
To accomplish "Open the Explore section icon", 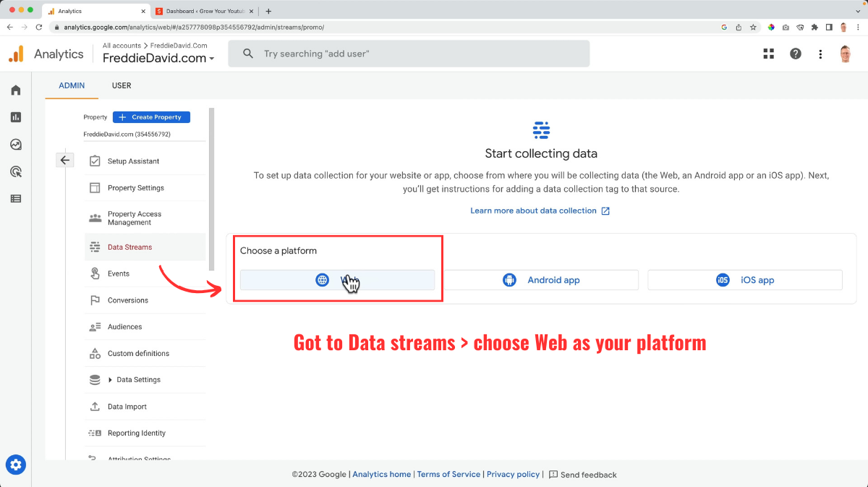I will pos(15,144).
